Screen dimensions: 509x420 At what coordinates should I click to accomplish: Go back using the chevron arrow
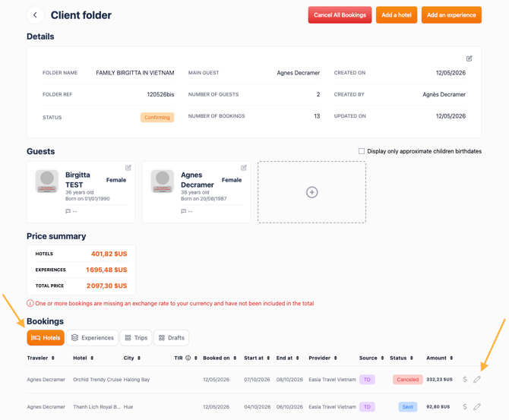coord(35,15)
